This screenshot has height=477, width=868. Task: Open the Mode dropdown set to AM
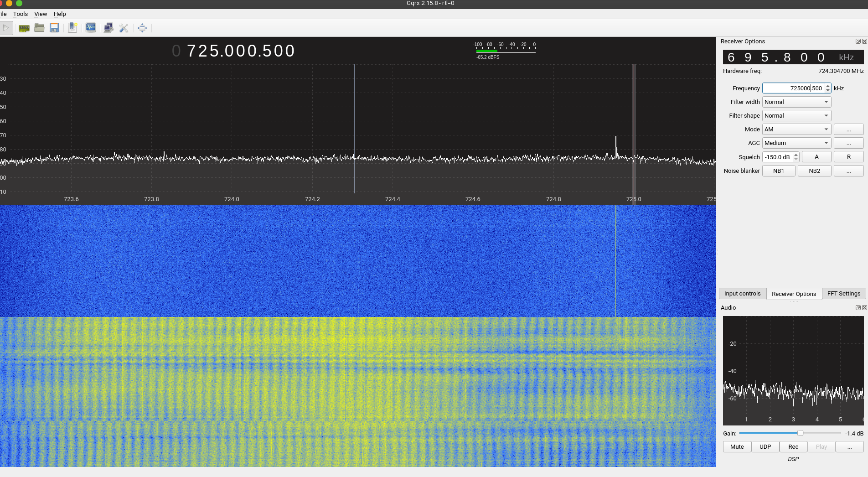[796, 130]
